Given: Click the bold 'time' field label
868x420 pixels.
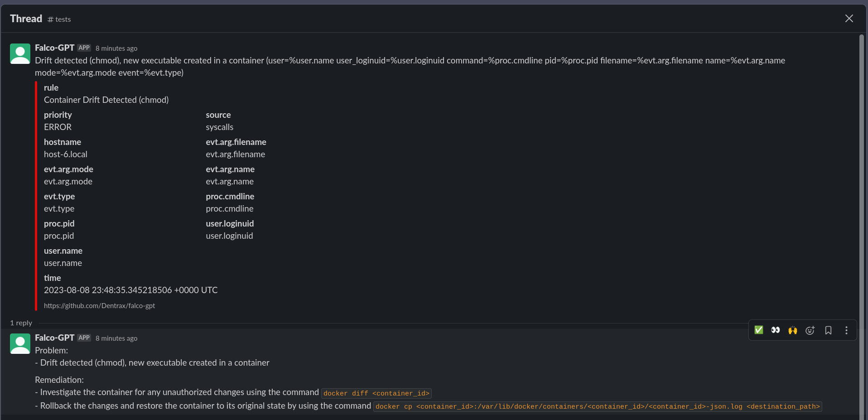Looking at the screenshot, I should 52,278.
